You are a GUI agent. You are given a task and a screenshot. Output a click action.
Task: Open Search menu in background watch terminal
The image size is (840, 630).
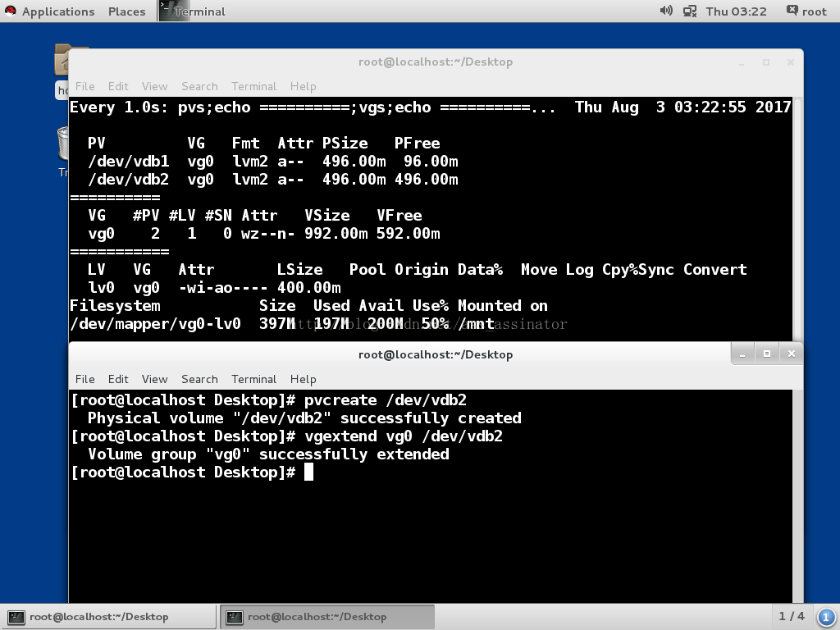click(199, 86)
